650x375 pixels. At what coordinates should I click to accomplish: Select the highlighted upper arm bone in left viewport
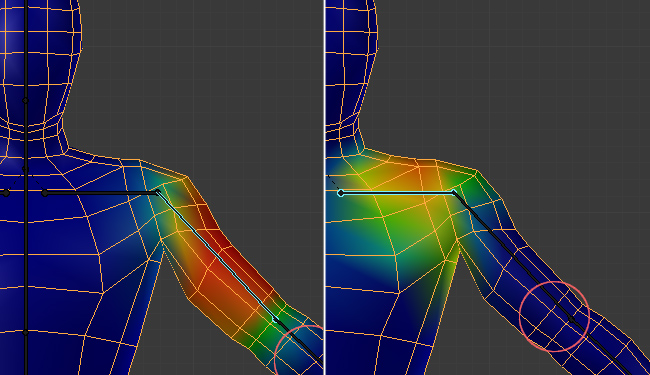pos(216,256)
